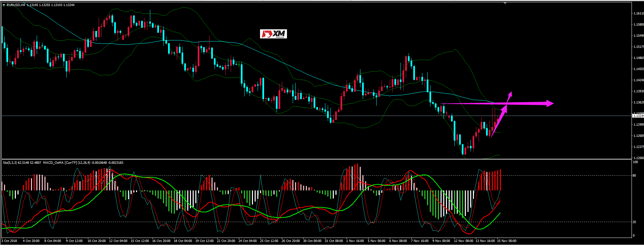Click the 8 Oct 04:00 time axis label

pos(53,241)
